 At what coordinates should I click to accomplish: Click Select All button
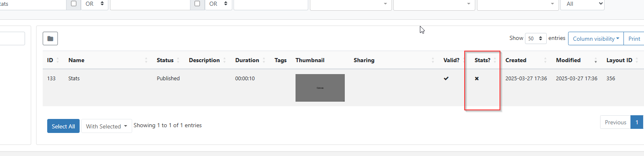pos(63,126)
